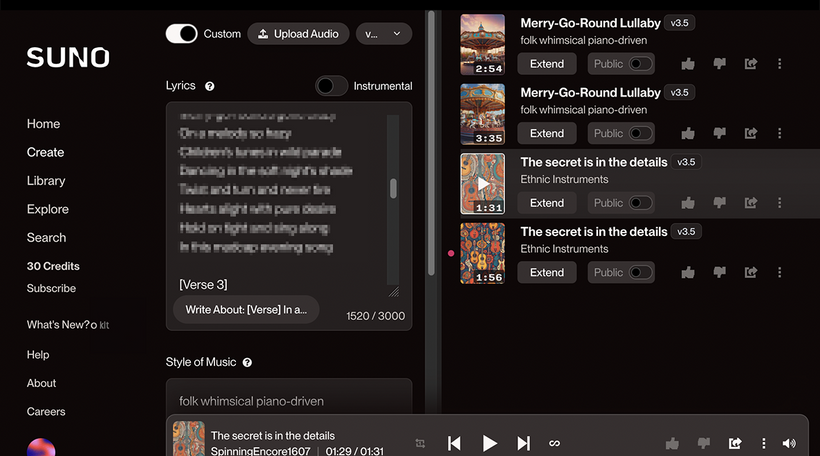
Task: Go to Library in the sidebar
Action: (x=46, y=181)
